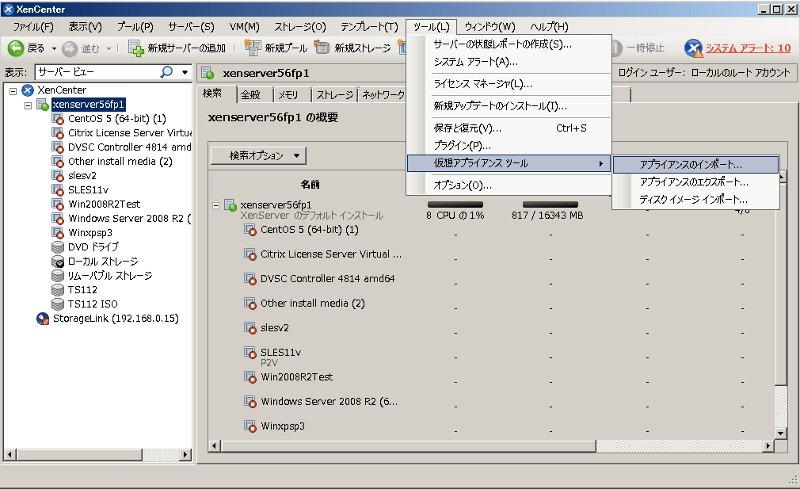
Task: Collapse the XenCenter root tree node
Action: (13, 91)
